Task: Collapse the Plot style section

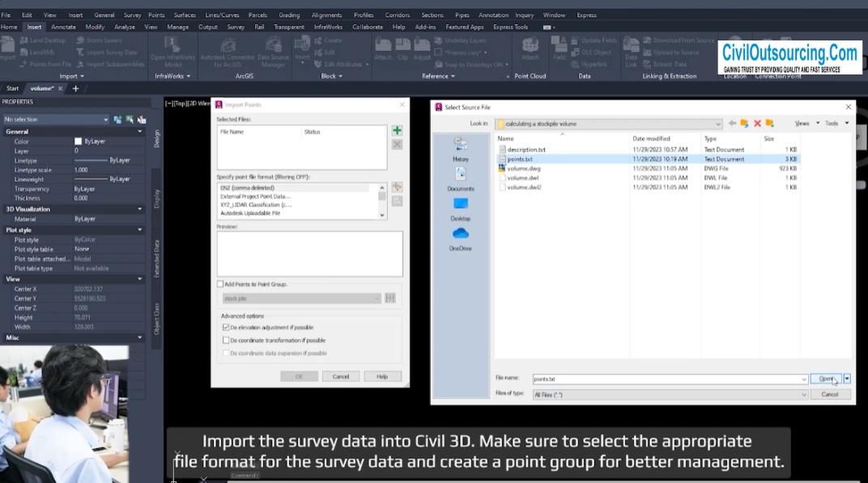Action: (x=139, y=230)
